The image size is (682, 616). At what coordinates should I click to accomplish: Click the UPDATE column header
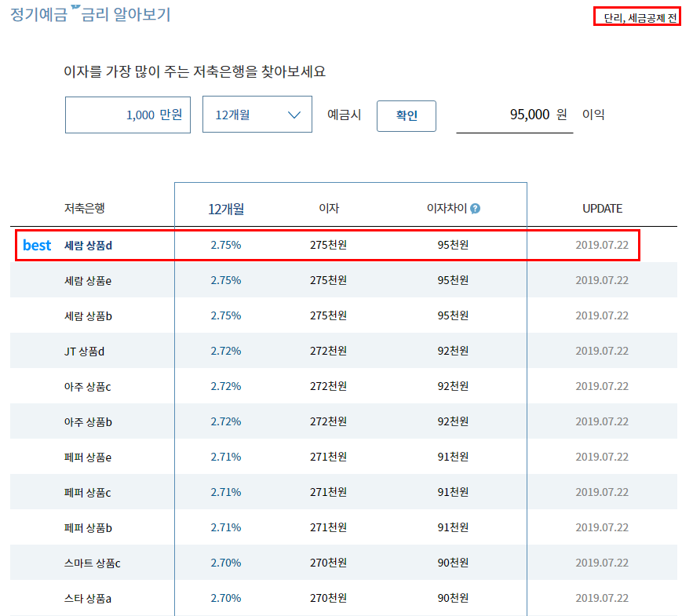(603, 209)
